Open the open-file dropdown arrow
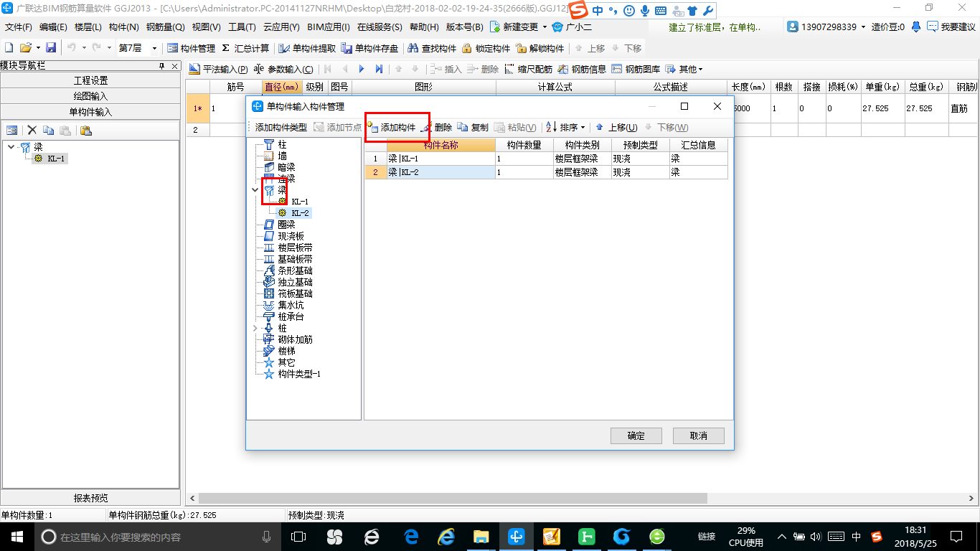Image resolution: width=980 pixels, height=551 pixels. coord(38,48)
